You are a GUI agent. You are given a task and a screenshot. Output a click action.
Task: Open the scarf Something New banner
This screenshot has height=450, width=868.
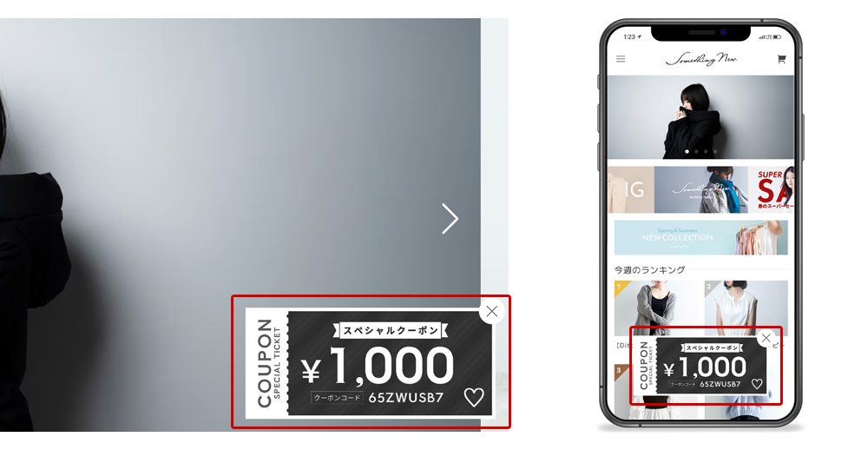(700, 189)
